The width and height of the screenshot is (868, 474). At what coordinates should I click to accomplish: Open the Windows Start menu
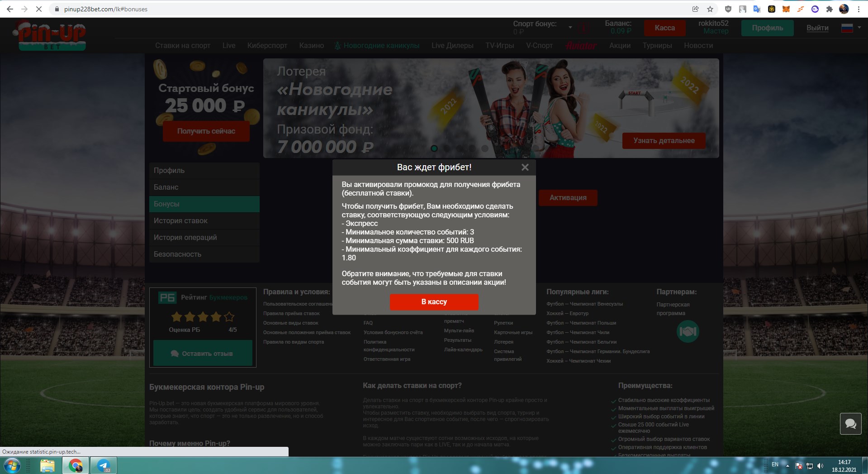point(12,465)
